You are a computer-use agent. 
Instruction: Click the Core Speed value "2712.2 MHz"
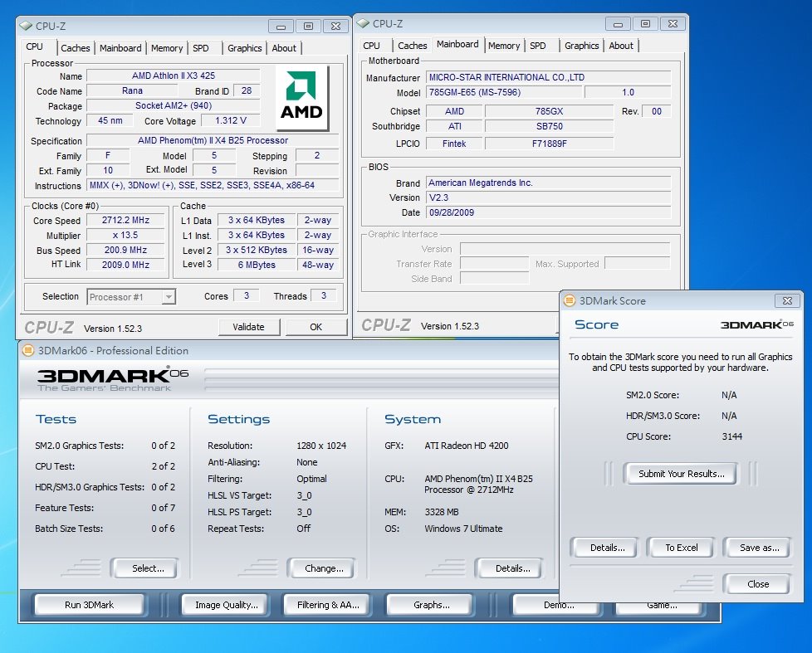point(126,220)
